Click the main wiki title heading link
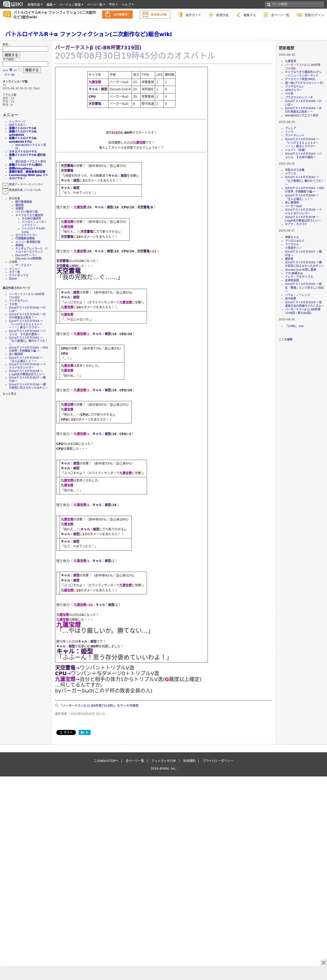The height and width of the screenshot is (980, 327). click(x=88, y=34)
